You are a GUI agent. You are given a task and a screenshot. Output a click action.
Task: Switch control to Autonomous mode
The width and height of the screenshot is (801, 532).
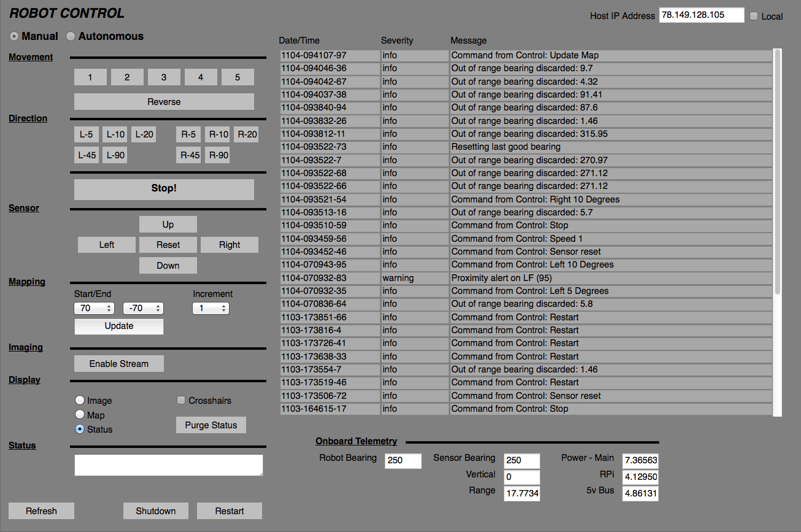(x=70, y=36)
